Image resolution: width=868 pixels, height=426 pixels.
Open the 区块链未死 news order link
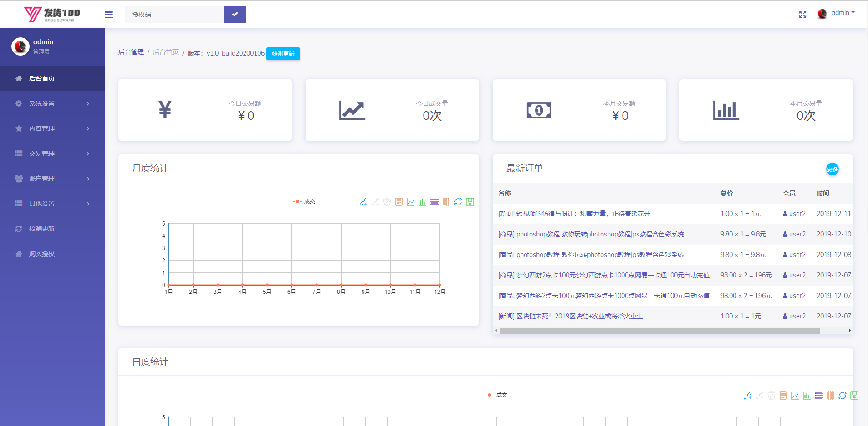[571, 316]
